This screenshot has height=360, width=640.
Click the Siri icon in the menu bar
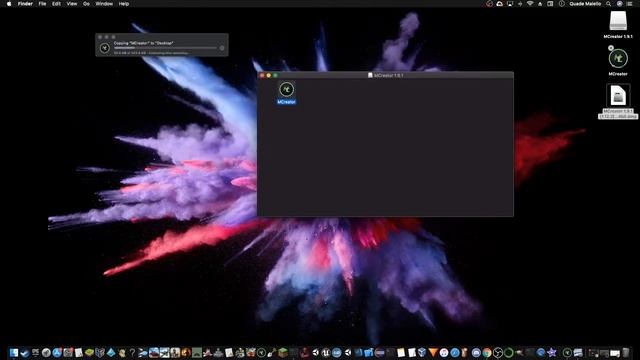619,4
